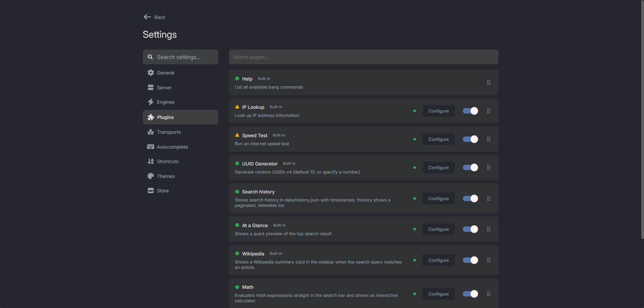The width and height of the screenshot is (644, 308).
Task: Disable the At a Glance toggle
Action: coord(470,229)
